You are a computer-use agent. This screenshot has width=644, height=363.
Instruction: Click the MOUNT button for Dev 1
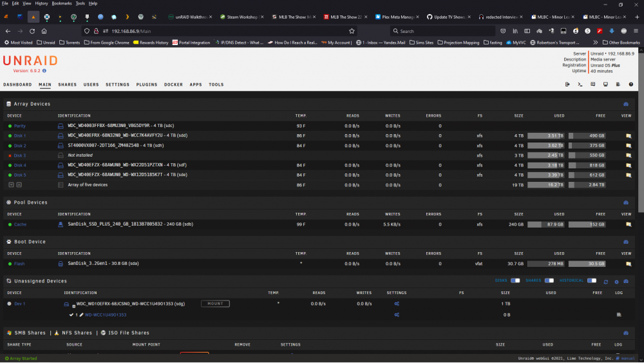pos(215,304)
